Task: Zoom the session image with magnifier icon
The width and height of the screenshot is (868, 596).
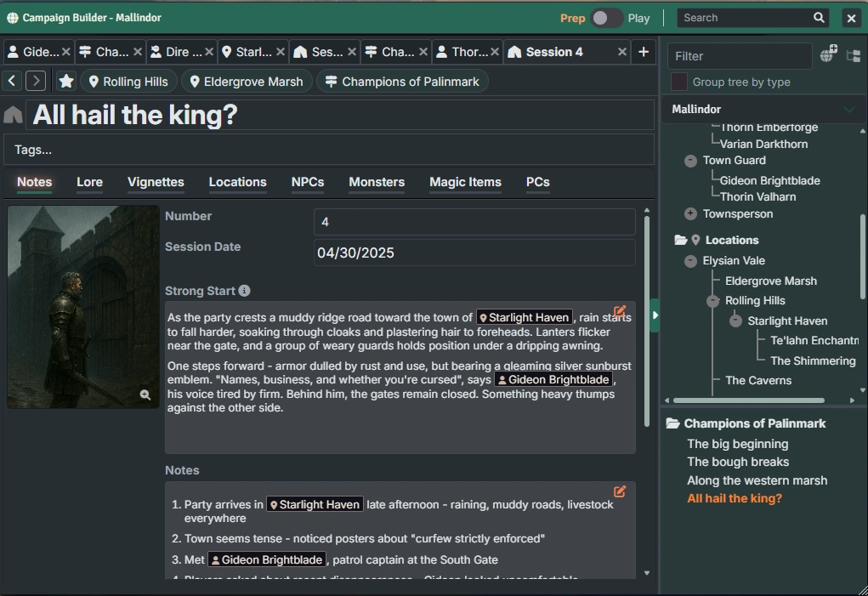Action: tap(145, 394)
